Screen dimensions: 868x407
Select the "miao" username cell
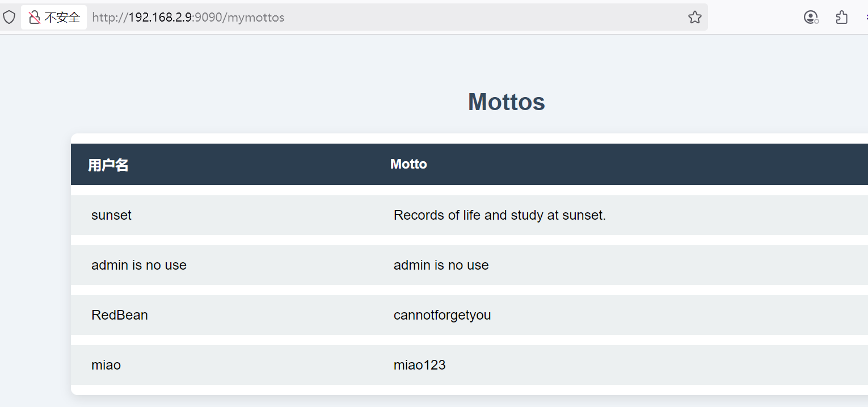[x=106, y=365]
